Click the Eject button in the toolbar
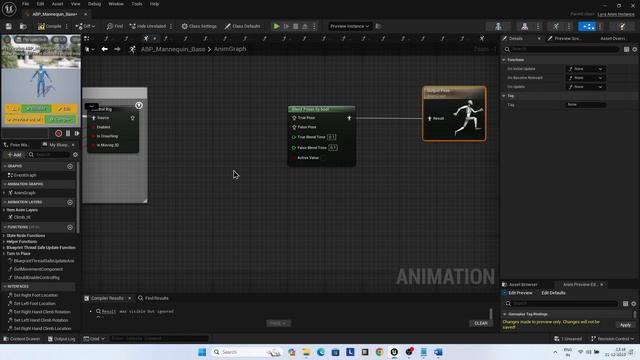Viewport: 640px width, 360px height. click(305, 26)
